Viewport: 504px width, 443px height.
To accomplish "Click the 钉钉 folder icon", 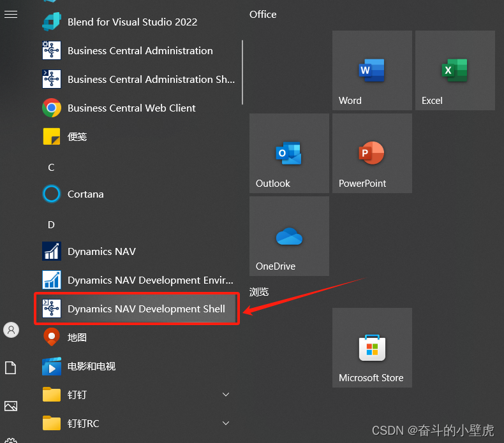I will coord(52,395).
